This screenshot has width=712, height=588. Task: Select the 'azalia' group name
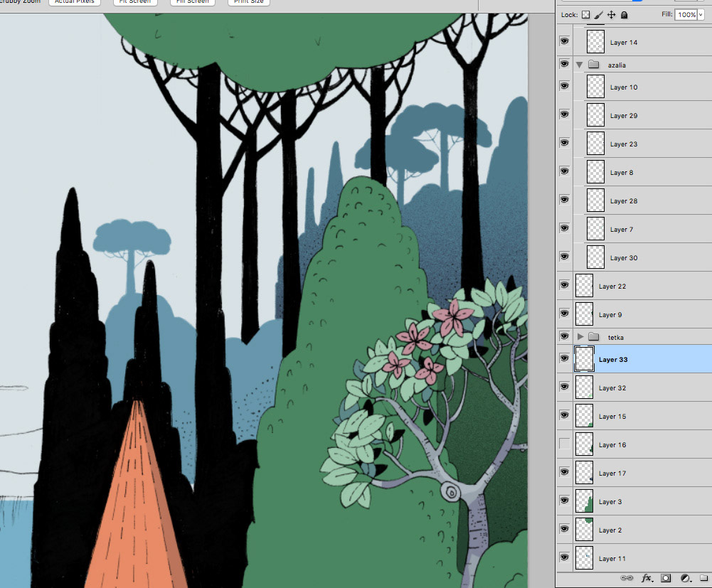coord(617,65)
